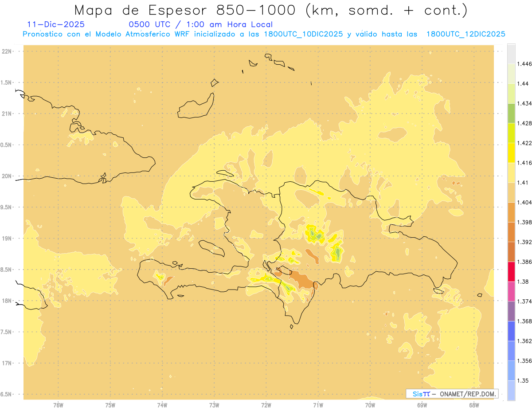Pick the yellow-green 1.422–1.428 legend band

coord(511,133)
